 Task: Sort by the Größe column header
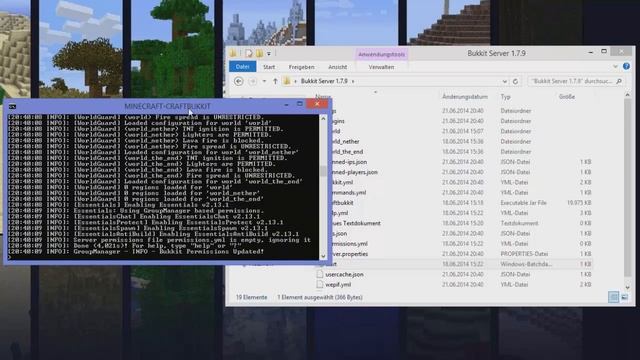coord(567,97)
